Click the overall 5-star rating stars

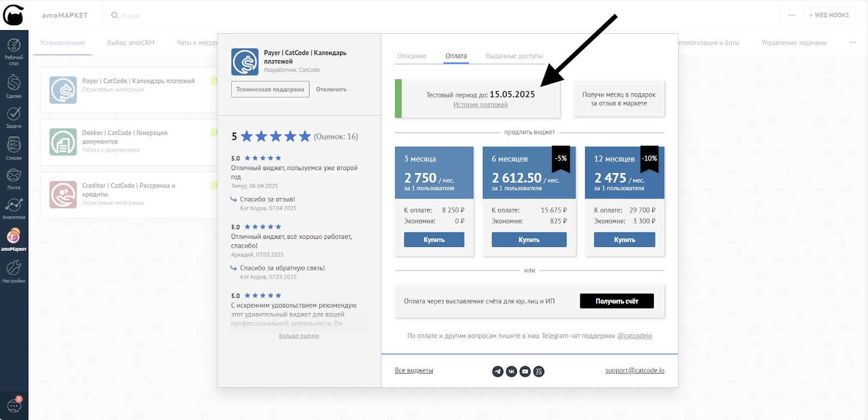[x=276, y=136]
